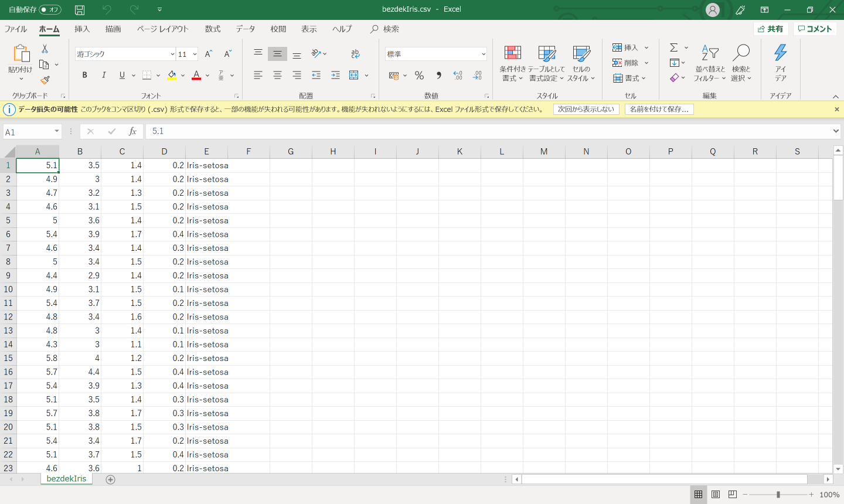Open the データ ribbon tab
844x504 pixels.
tap(246, 29)
